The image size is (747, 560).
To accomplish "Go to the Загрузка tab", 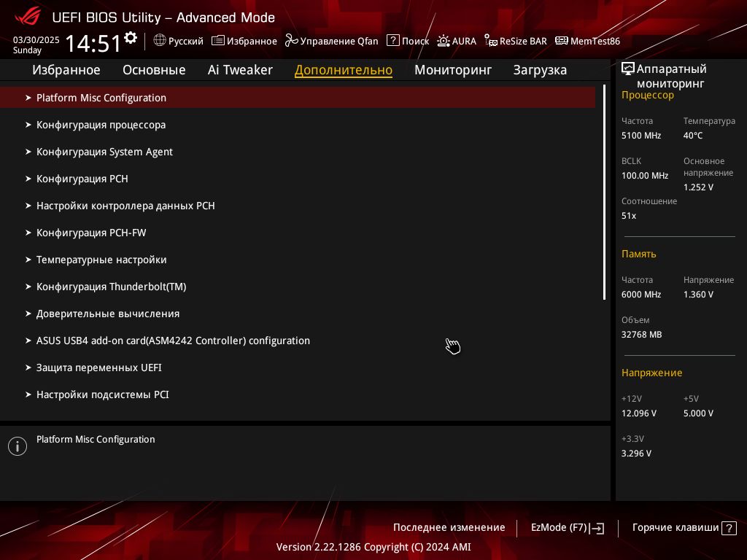I will point(540,70).
